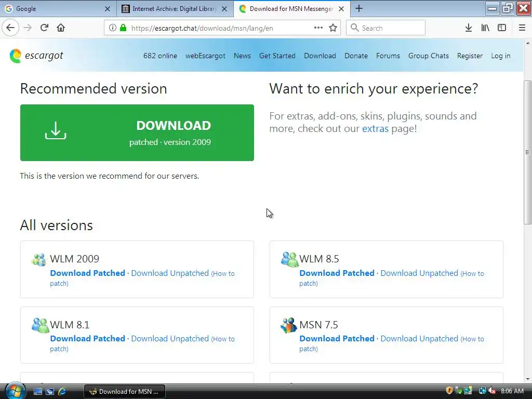Image resolution: width=532 pixels, height=399 pixels.
Task: Download Unpatched WLM 2009
Action: point(170,273)
